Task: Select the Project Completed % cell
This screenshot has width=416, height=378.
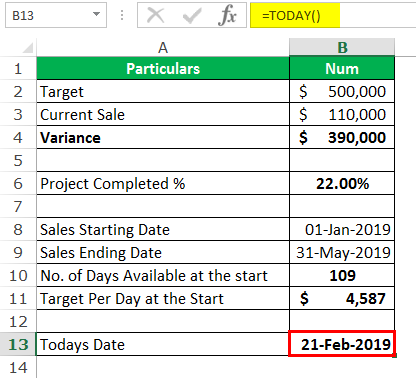Action: click(163, 183)
